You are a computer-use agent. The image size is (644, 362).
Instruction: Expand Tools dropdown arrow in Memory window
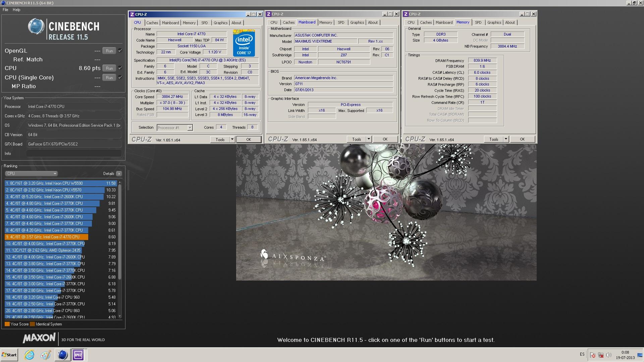[506, 139]
